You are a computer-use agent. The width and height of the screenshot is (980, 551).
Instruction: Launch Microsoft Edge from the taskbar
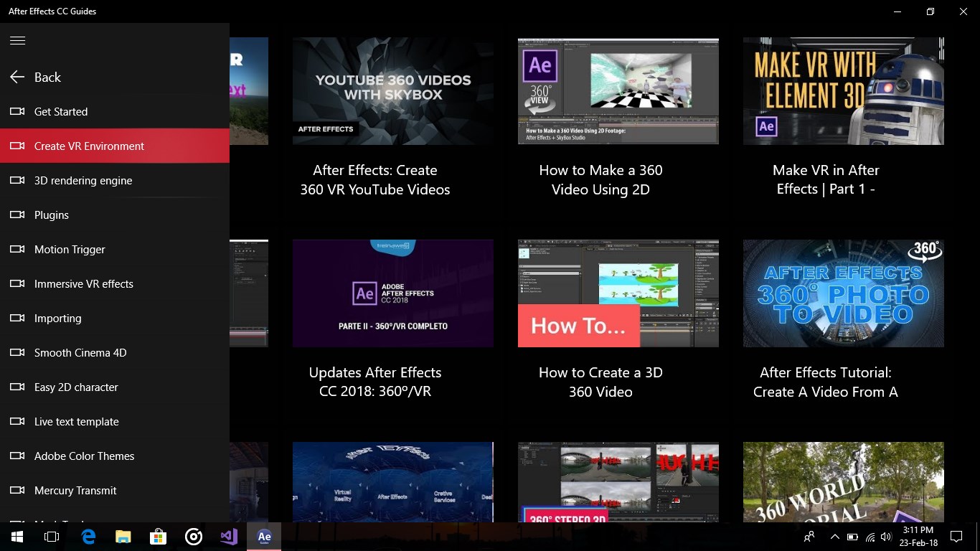89,537
